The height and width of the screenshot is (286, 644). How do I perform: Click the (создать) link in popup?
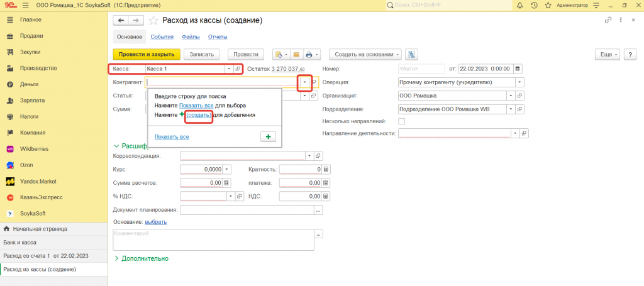point(199,115)
